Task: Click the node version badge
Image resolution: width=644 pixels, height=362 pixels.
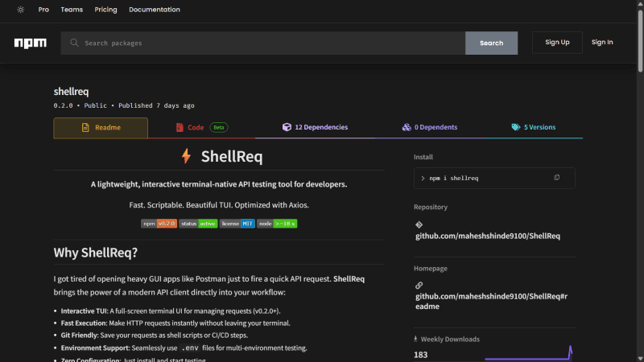Action: [x=277, y=224]
